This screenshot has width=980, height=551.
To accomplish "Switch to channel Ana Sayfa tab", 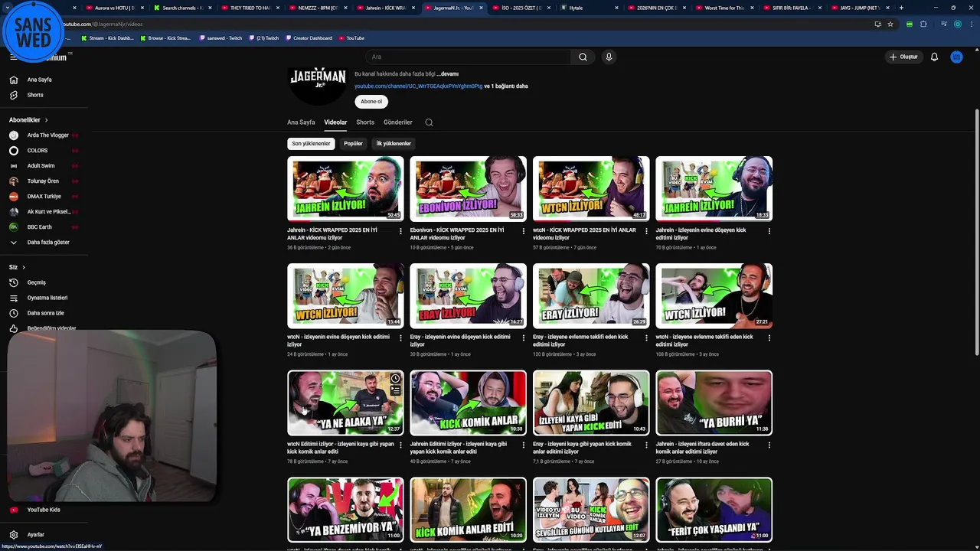I will pyautogui.click(x=301, y=122).
